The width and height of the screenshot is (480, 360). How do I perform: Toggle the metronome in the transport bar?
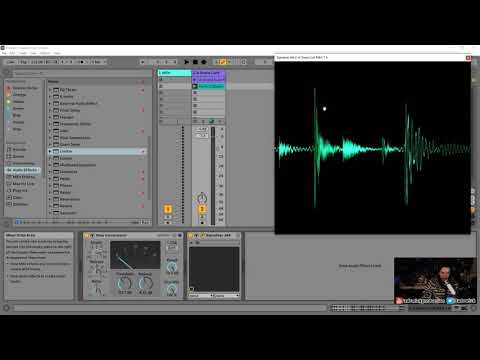[x=82, y=62]
